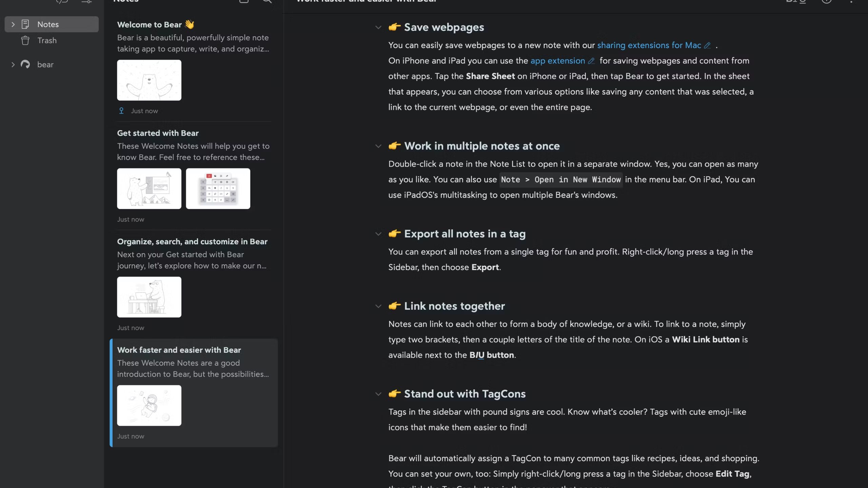Collapse the Stand out with TagCons section
Viewport: 868px width, 488px height.
click(x=378, y=394)
